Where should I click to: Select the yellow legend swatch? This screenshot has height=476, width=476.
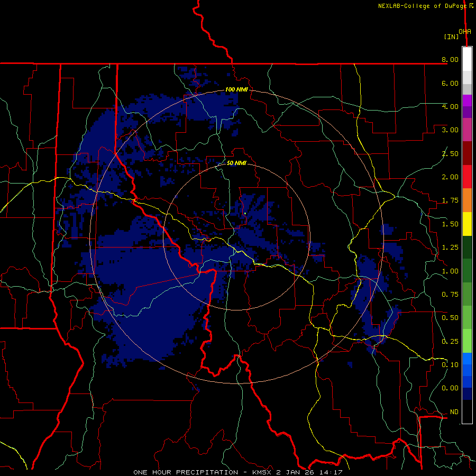pyautogui.click(x=467, y=224)
